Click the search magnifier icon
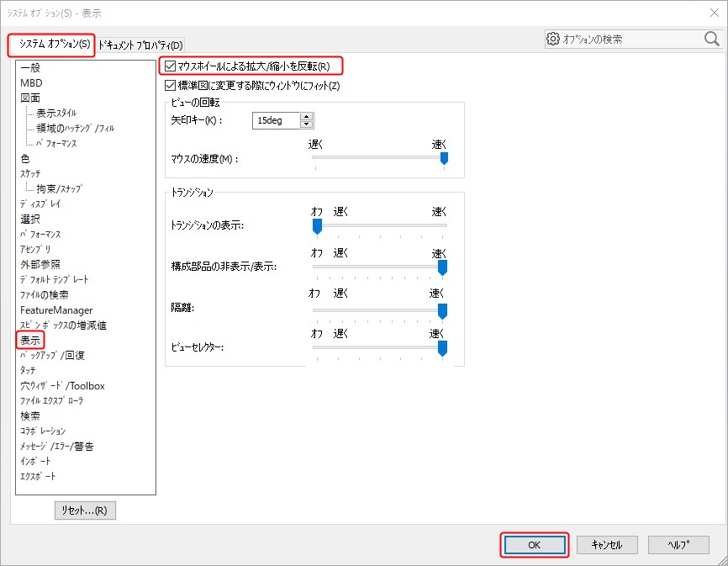Image resolution: width=728 pixels, height=566 pixels. tap(711, 39)
